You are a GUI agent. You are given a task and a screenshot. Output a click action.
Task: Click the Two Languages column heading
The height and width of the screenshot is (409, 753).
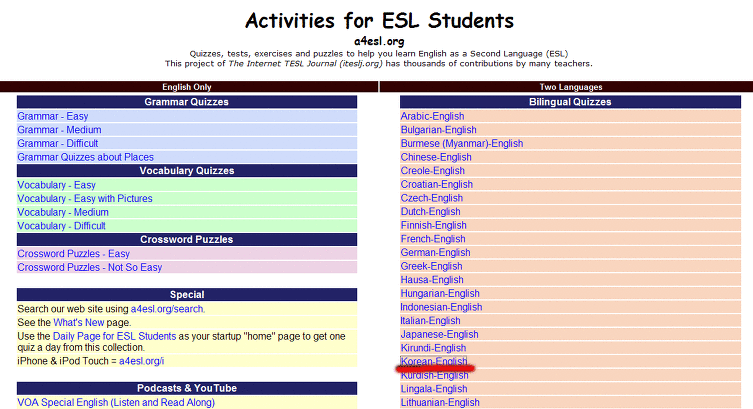(571, 87)
